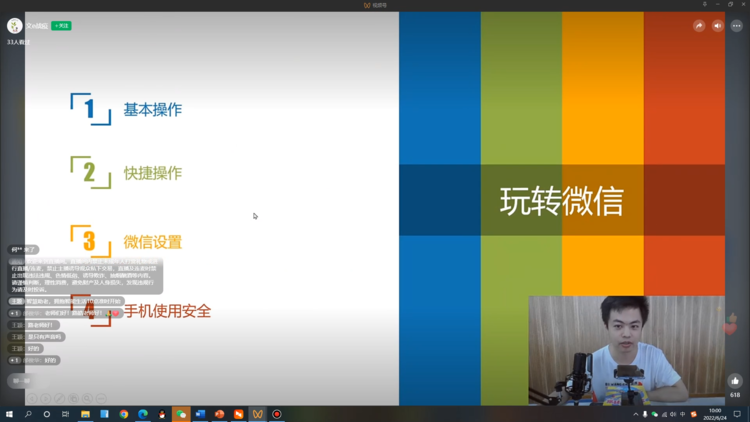Click the 玩转微信 slide title

(x=562, y=201)
